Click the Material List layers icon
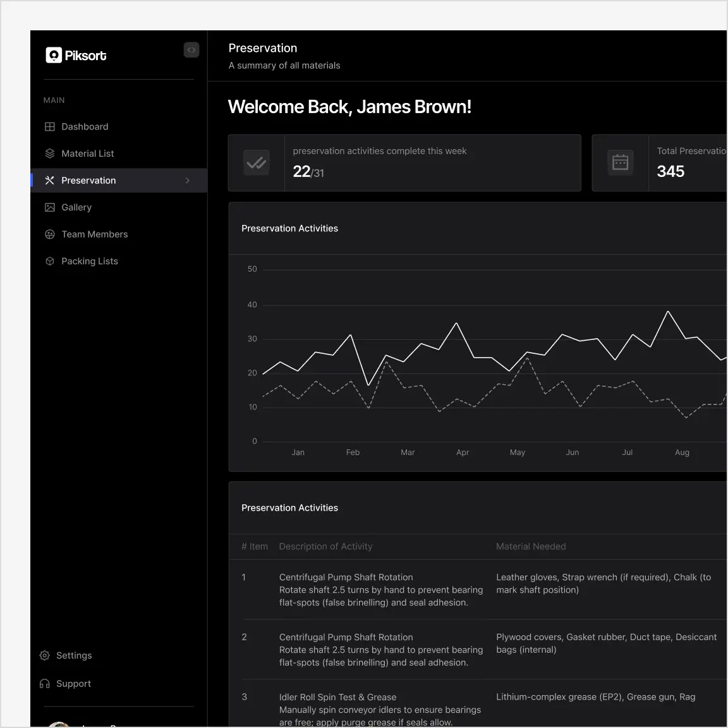The width and height of the screenshot is (728, 728). (x=50, y=153)
